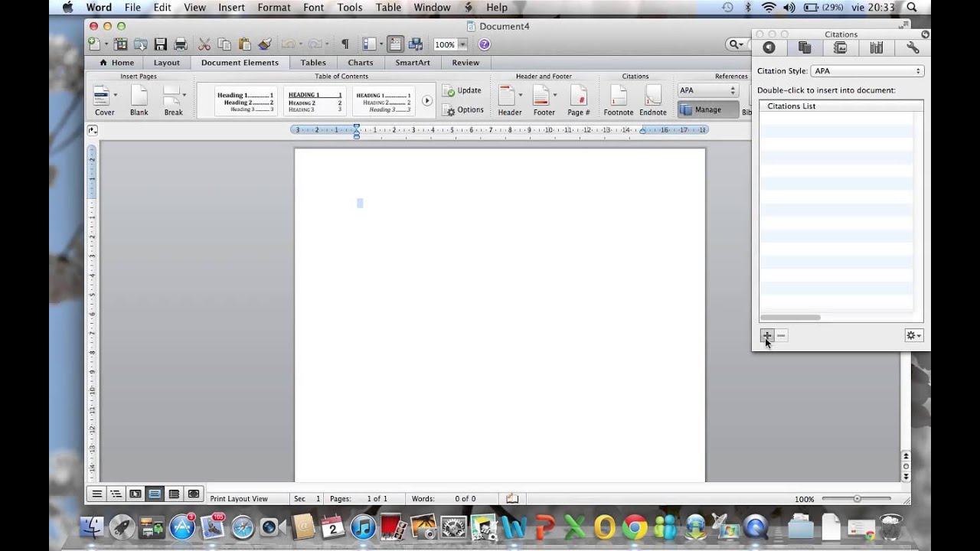Switch to Notebook Layout view button
Viewport: 980px width, 551px height.
(x=174, y=494)
